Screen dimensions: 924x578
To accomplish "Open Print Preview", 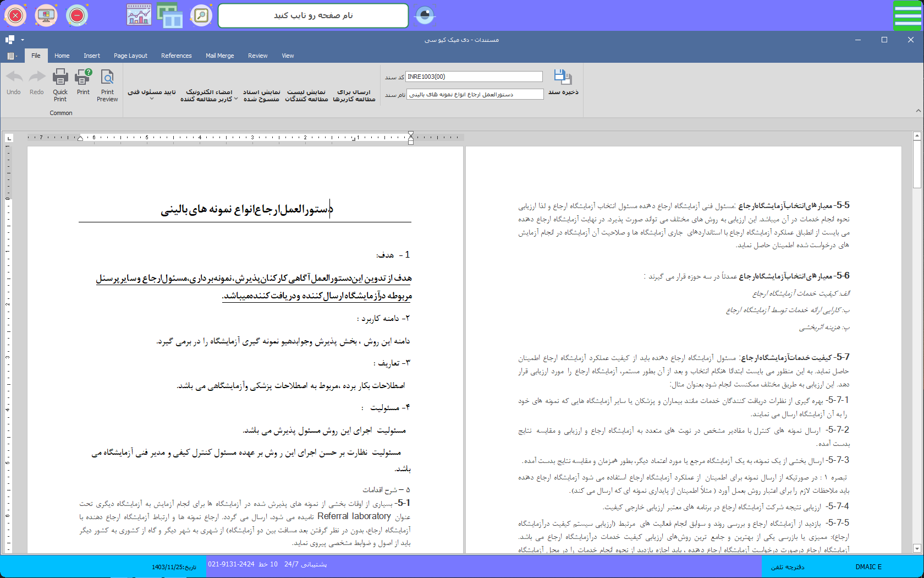I will [x=107, y=78].
